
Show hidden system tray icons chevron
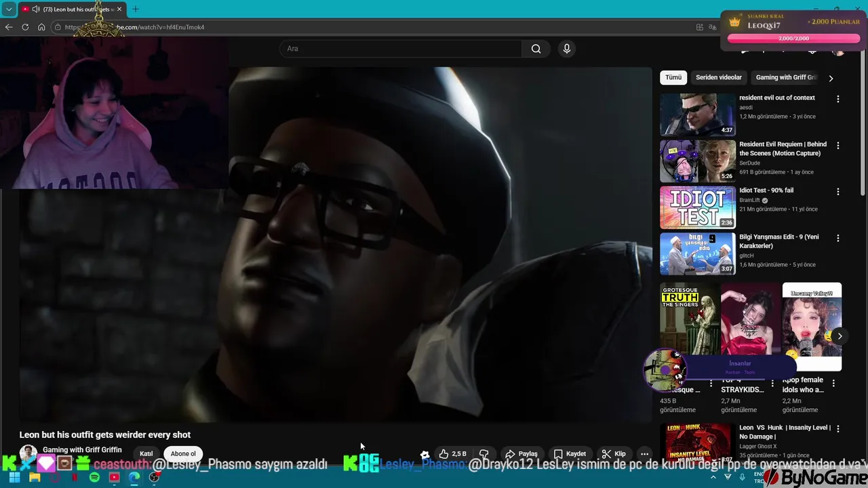[x=713, y=477]
